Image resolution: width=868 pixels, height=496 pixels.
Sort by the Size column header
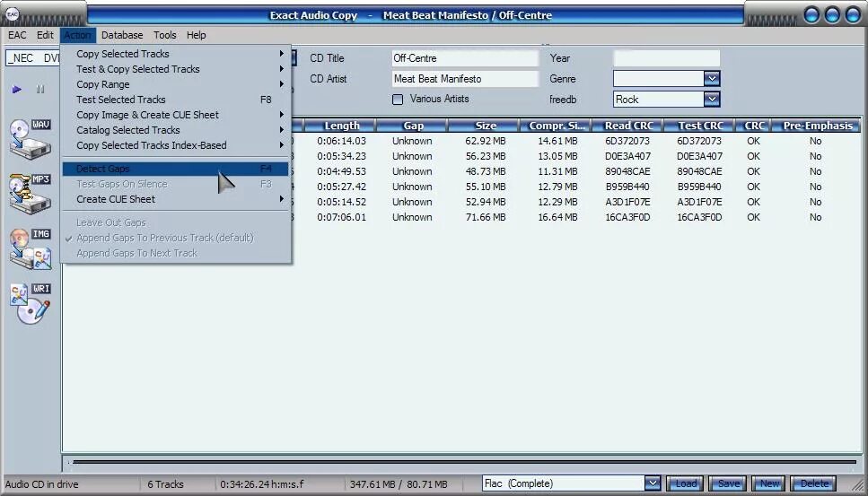pyautogui.click(x=485, y=126)
